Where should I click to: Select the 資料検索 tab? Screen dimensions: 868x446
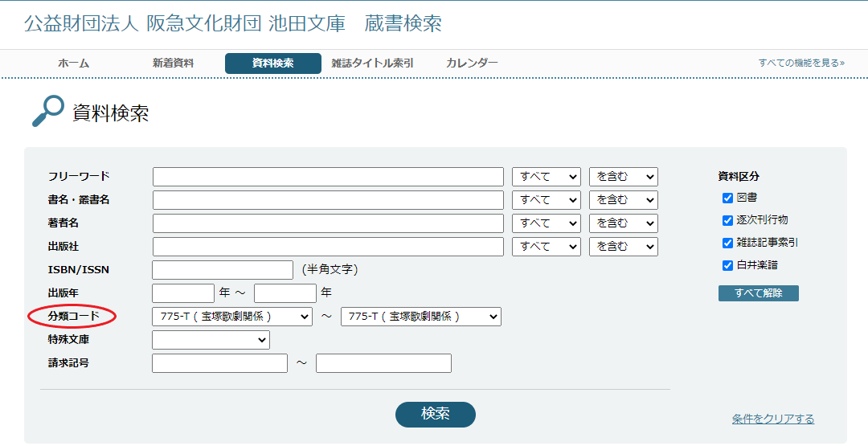click(x=273, y=63)
